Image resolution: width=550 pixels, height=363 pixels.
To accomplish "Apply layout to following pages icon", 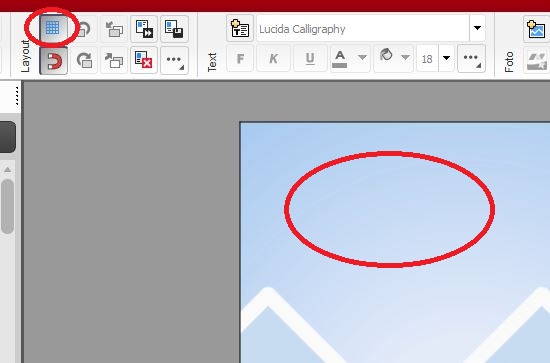I will click(144, 29).
